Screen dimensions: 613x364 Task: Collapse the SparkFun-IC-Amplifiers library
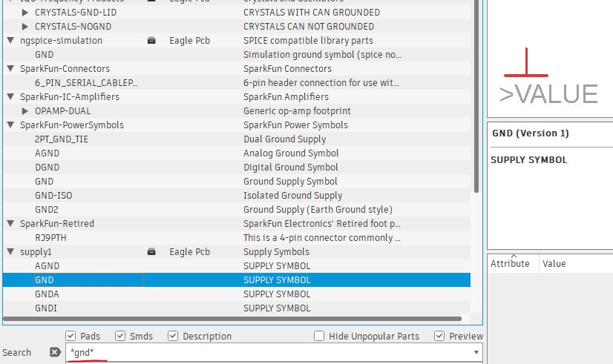click(x=10, y=96)
